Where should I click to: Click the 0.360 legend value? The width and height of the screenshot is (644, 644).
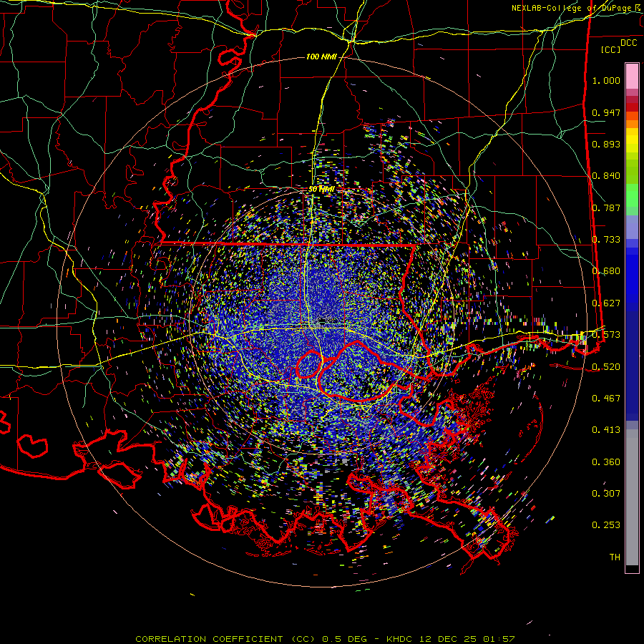pos(606,462)
